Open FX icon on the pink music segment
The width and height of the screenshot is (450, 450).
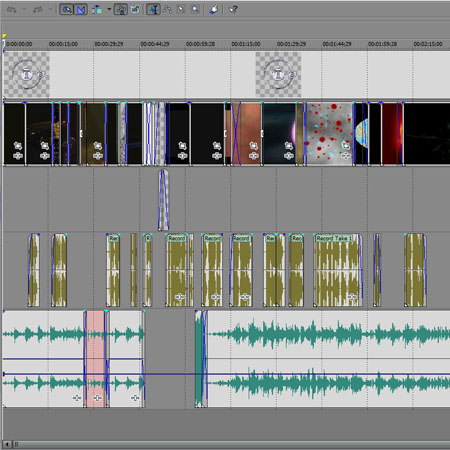tap(97, 398)
